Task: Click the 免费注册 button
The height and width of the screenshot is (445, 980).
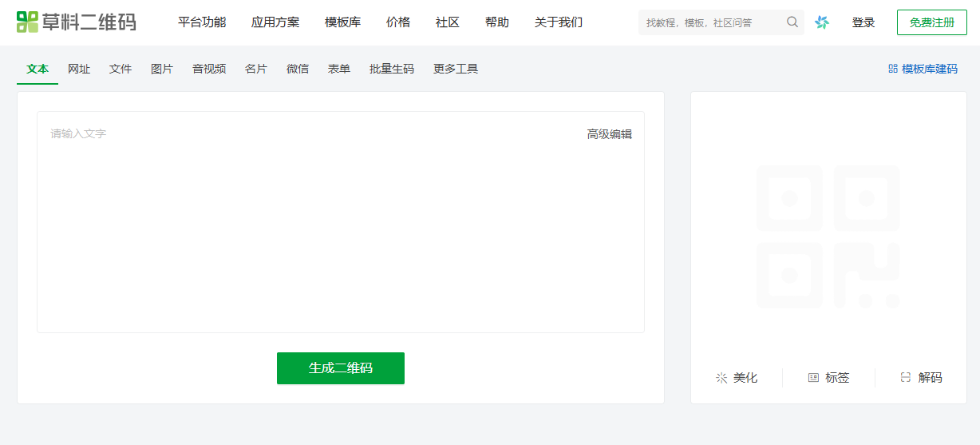Action: click(x=931, y=22)
